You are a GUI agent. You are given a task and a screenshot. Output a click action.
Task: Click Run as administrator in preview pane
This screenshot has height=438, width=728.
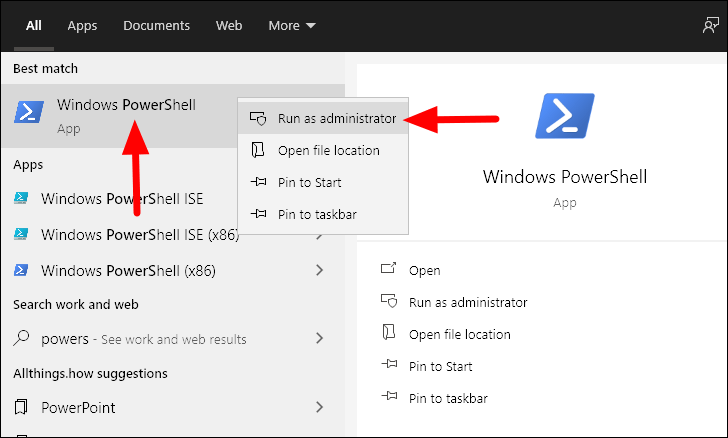[468, 302]
